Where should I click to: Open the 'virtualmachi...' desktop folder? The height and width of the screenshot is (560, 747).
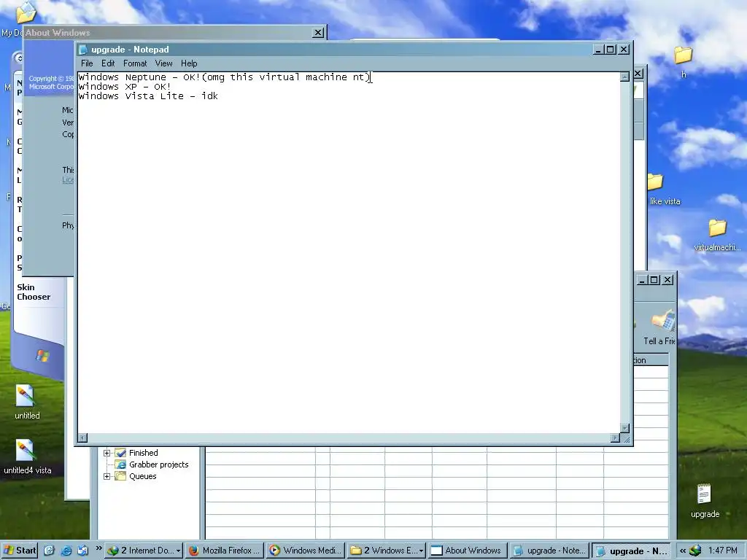click(x=717, y=228)
